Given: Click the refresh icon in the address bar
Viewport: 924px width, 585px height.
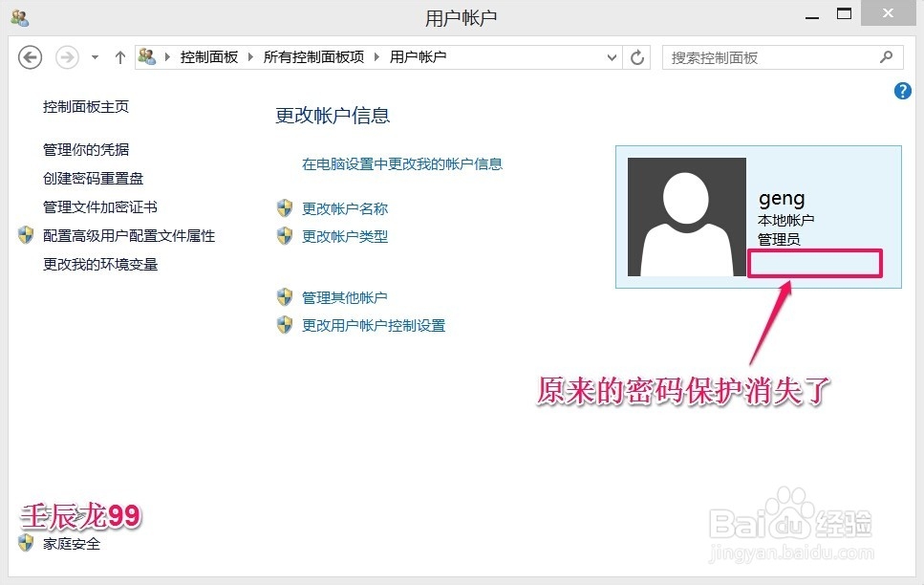Looking at the screenshot, I should 637,57.
